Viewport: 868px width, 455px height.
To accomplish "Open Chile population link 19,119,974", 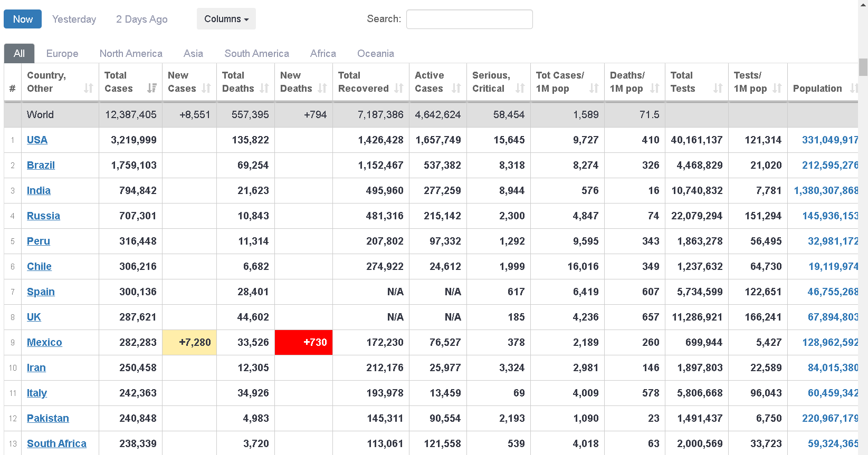I will coord(833,266).
